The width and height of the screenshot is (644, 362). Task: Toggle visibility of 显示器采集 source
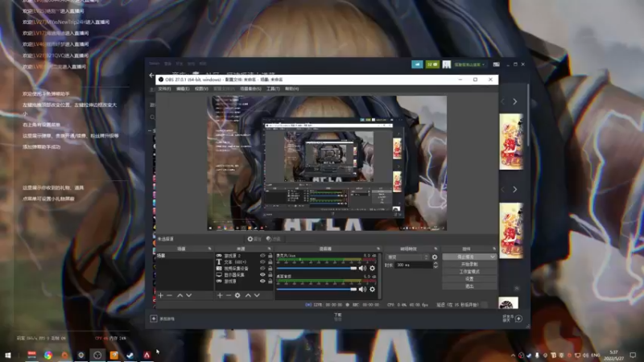262,275
